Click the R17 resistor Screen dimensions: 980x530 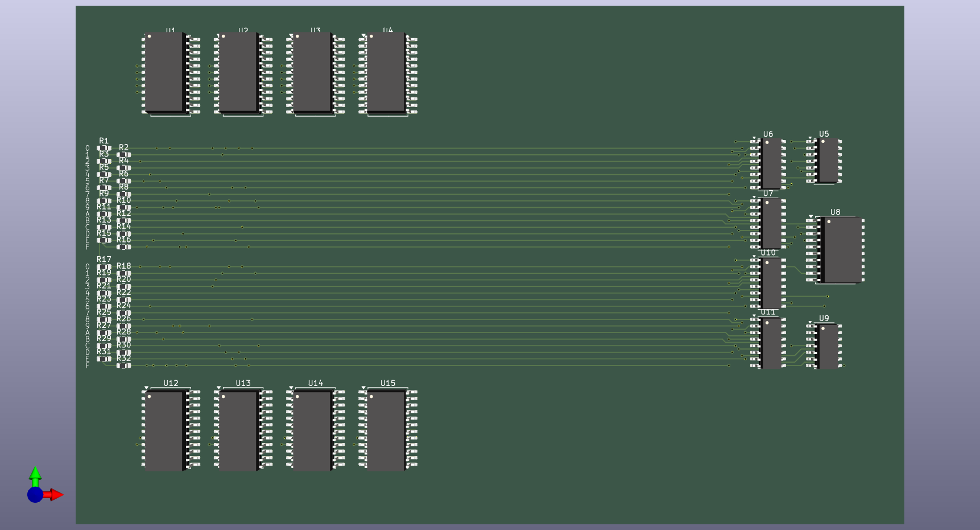click(x=104, y=266)
